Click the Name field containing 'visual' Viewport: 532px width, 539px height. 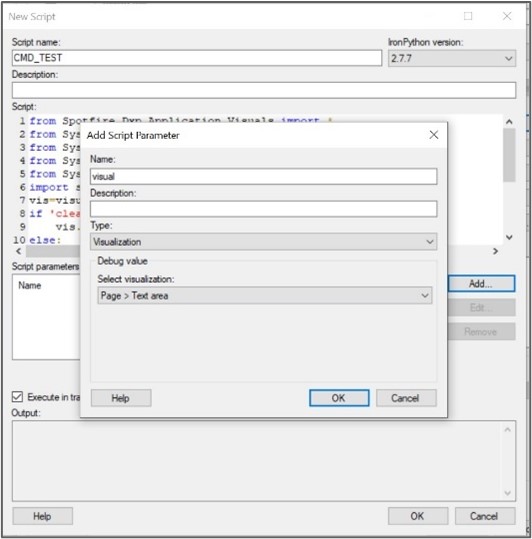coord(264,176)
